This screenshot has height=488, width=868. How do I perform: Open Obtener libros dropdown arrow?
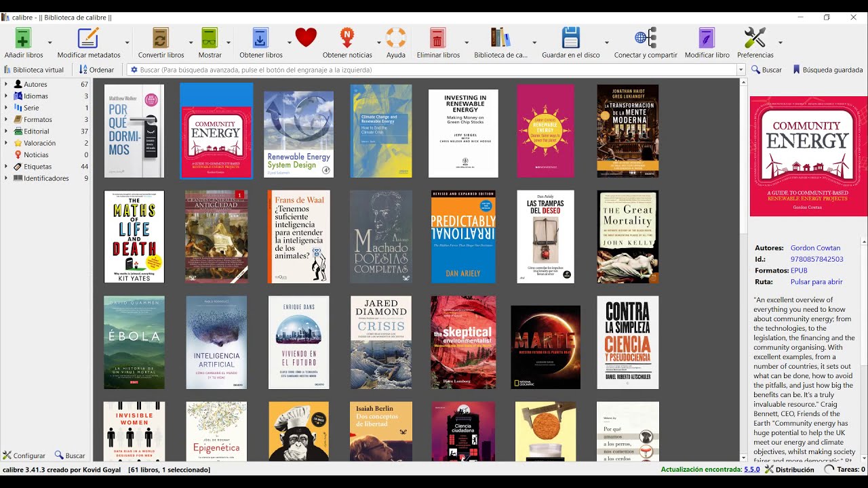[x=289, y=43]
